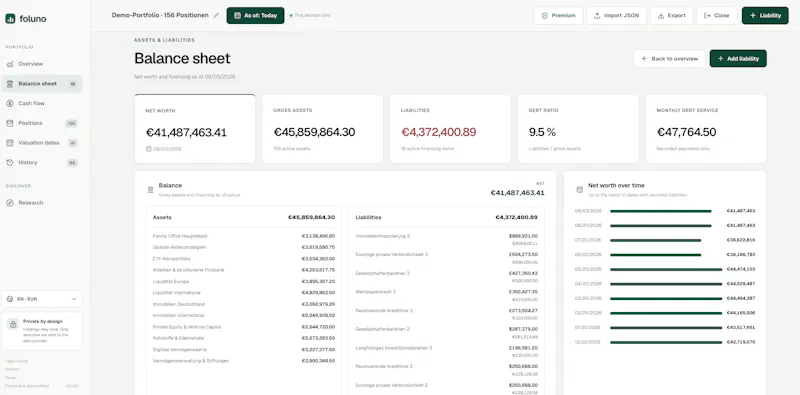Viewport: 800px width, 395px height.
Task: Go to Overview in the sidebar
Action: pyautogui.click(x=42, y=64)
